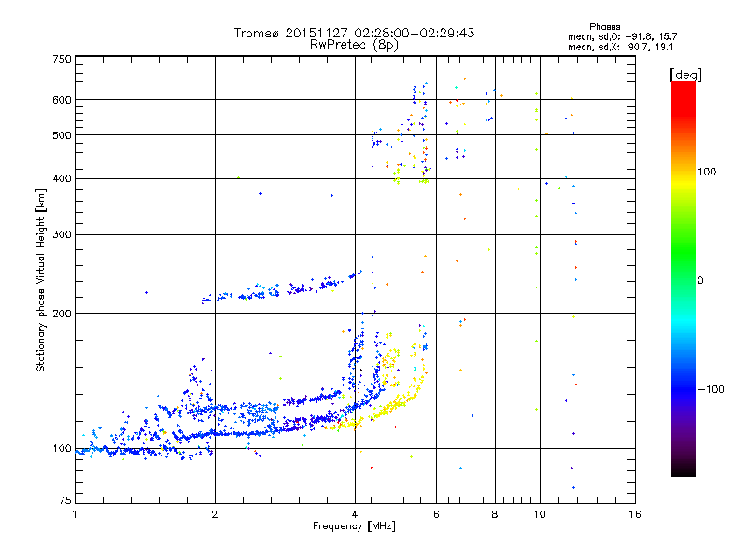Click the black bottom of the color bar
The width and height of the screenshot is (747, 560).
[x=684, y=470]
